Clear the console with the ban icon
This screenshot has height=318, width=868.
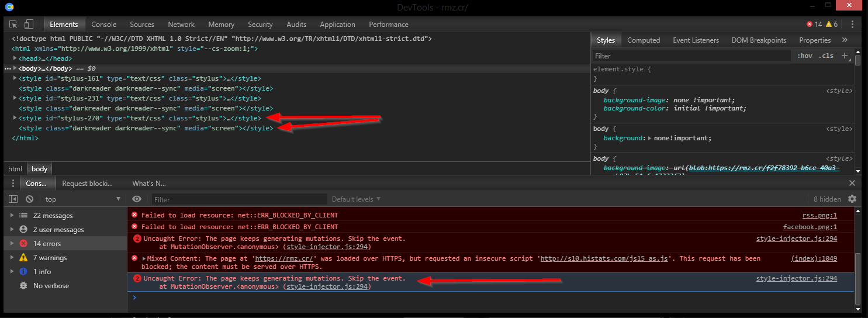pos(29,199)
